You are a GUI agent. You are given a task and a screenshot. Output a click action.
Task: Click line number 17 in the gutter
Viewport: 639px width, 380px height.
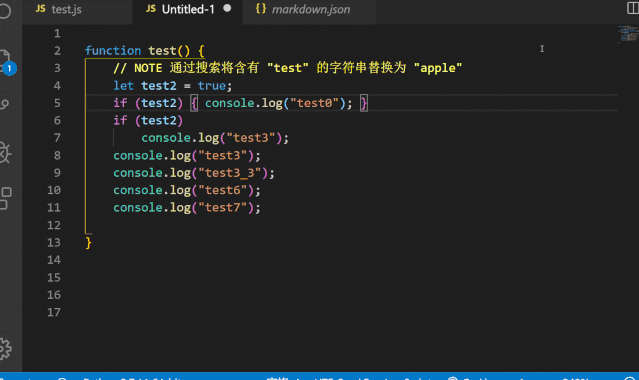tap(54, 312)
